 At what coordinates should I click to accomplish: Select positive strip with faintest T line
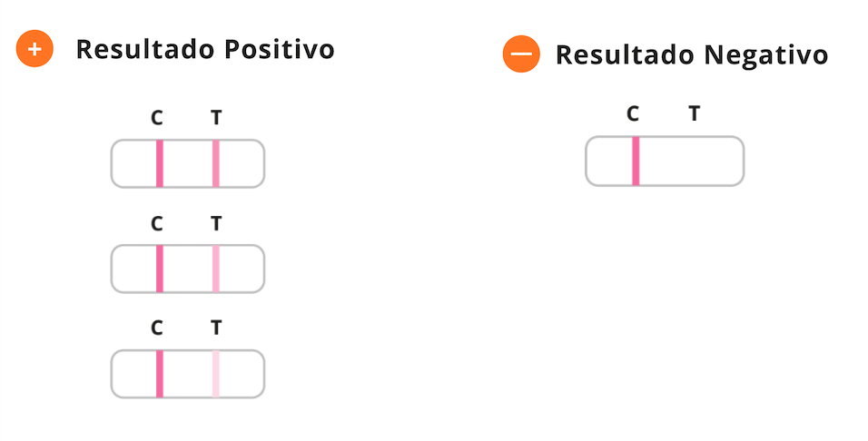[188, 374]
